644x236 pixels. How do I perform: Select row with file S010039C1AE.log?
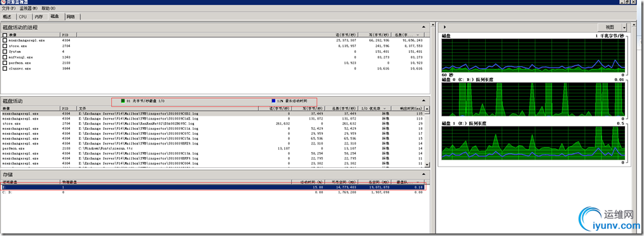pyautogui.click(x=213, y=118)
